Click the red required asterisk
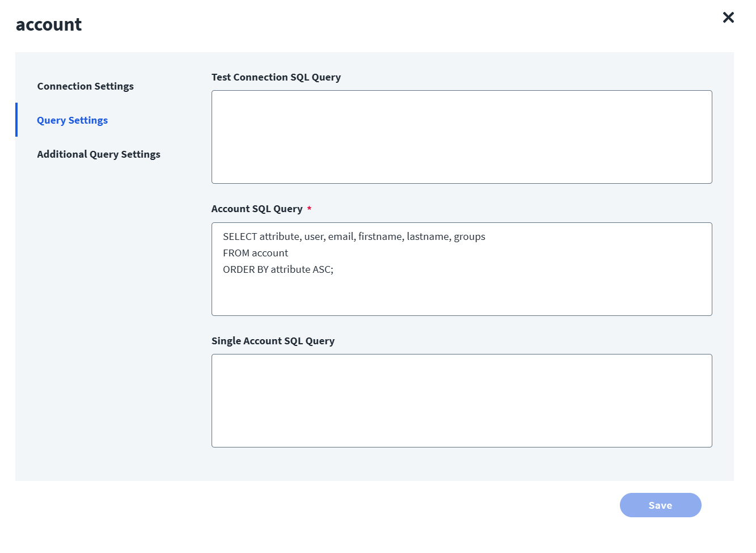Image resolution: width=756 pixels, height=553 pixels. click(309, 209)
